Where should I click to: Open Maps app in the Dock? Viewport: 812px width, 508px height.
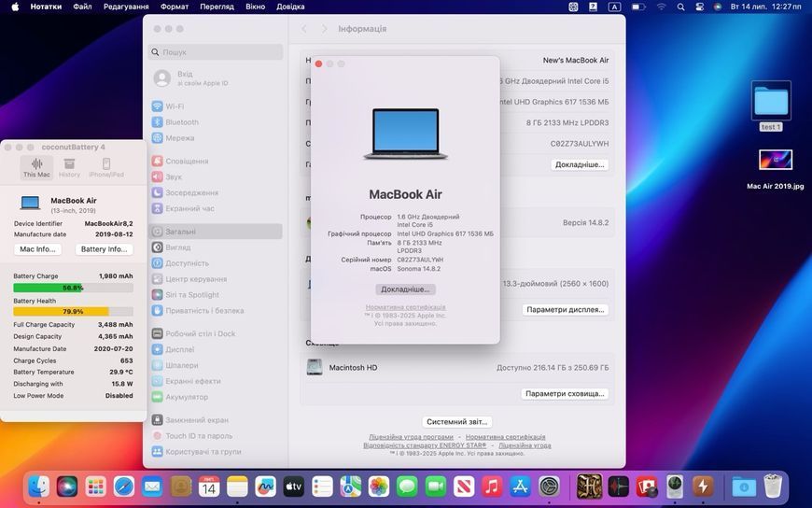351,487
